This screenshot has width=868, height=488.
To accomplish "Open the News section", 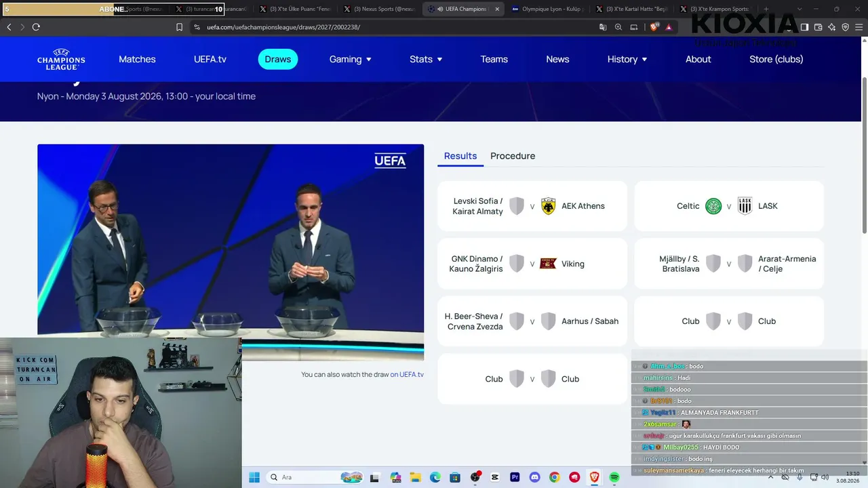I will [x=557, y=60].
